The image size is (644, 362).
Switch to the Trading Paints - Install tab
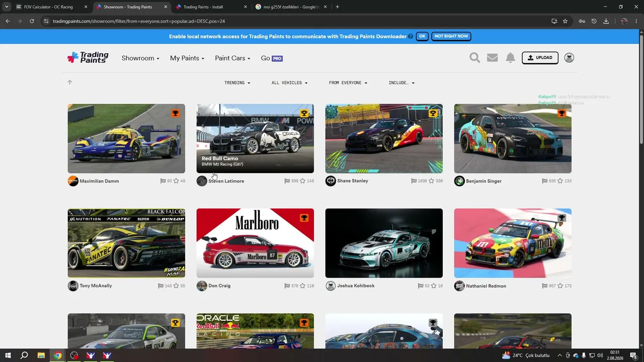pos(211,7)
